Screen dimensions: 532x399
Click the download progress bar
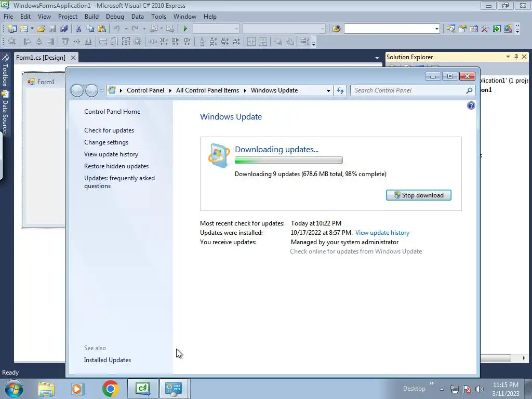coord(289,160)
